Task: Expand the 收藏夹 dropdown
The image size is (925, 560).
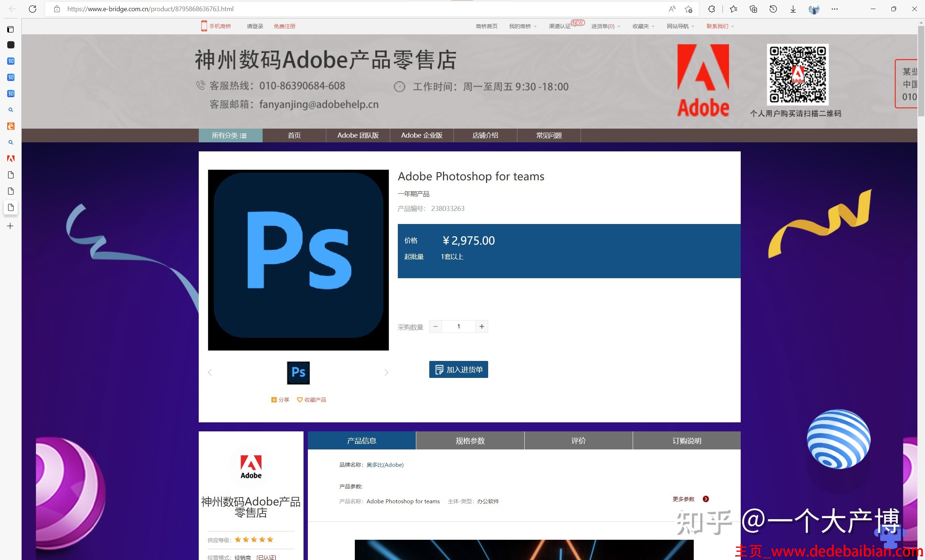Action: tap(644, 26)
